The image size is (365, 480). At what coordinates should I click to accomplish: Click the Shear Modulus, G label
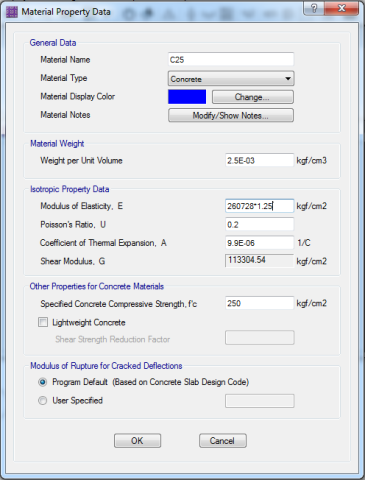pos(73,261)
